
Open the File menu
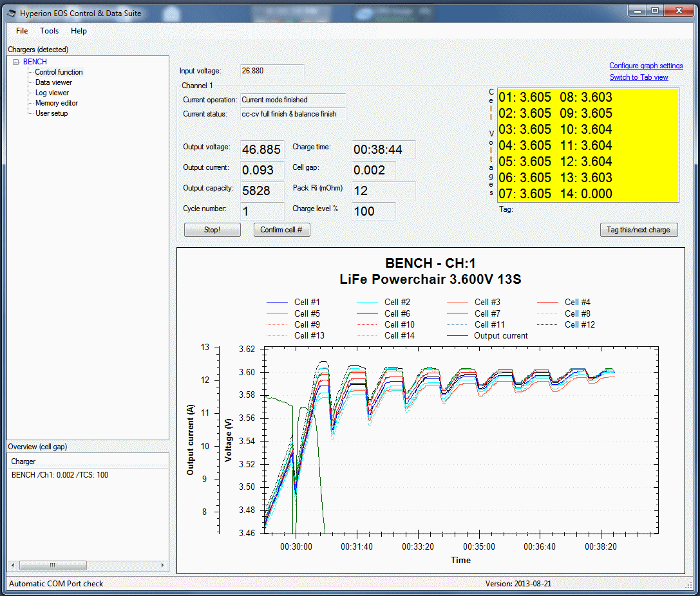(22, 31)
